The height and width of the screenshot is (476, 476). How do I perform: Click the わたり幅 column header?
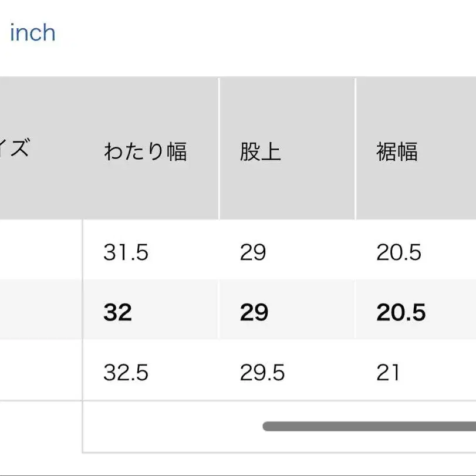coord(145,151)
